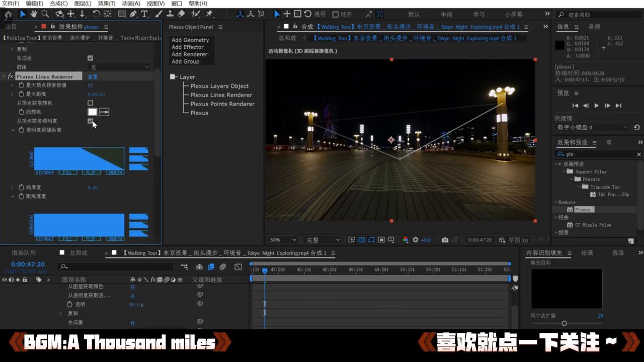Select the Zoom magnifier tool

click(45, 14)
